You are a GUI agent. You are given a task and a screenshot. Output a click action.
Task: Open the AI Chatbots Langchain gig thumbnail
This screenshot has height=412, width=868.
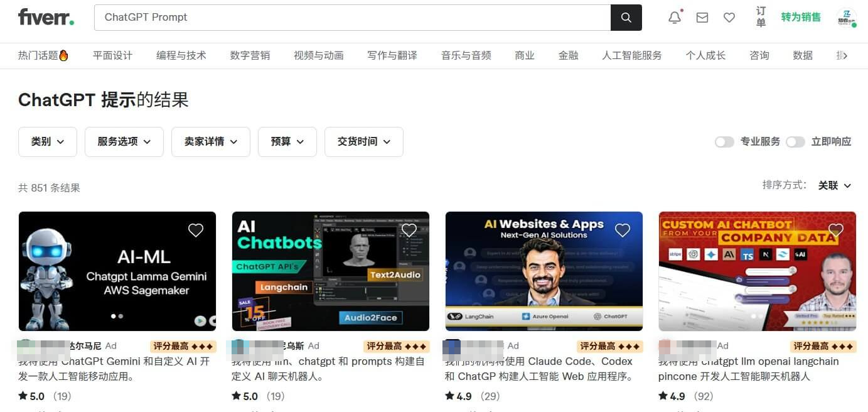click(331, 271)
